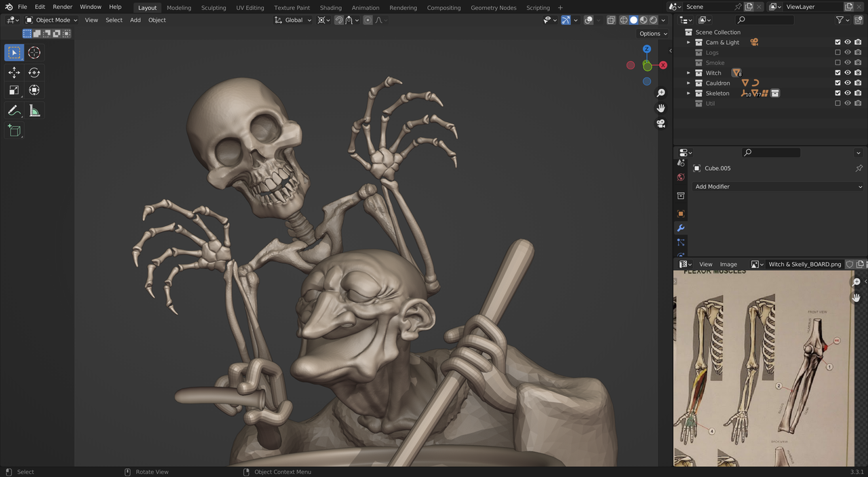Screen dimensions: 868x477
Task: Select the Modifier Properties wrench icon
Action: (681, 228)
